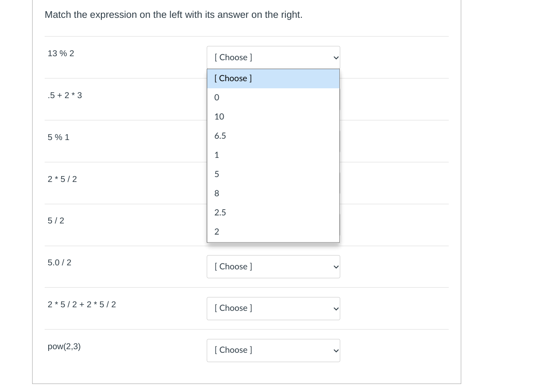The height and width of the screenshot is (392, 555).
Task: Click the question instruction text at top
Action: coord(174,15)
